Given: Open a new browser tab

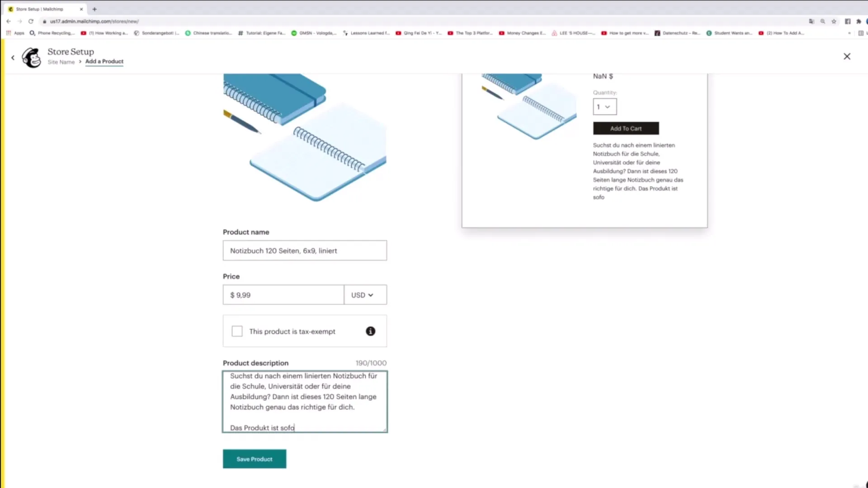Looking at the screenshot, I should [x=94, y=9].
